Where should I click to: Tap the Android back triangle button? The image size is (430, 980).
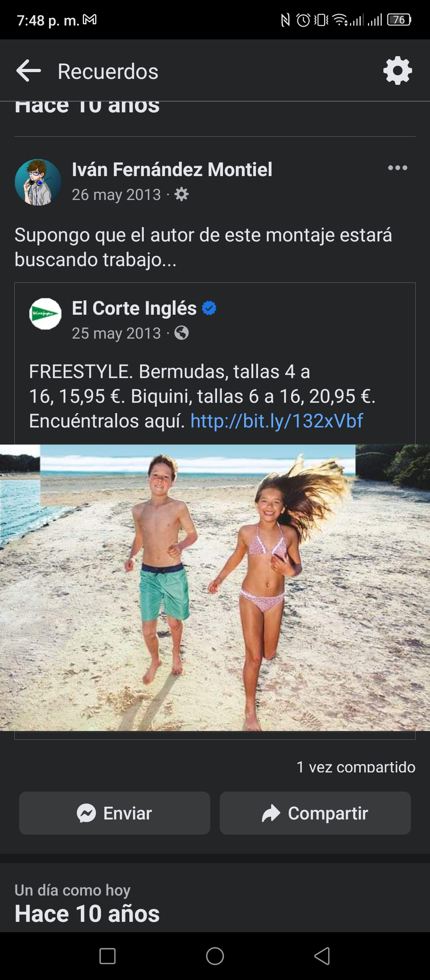pyautogui.click(x=322, y=956)
